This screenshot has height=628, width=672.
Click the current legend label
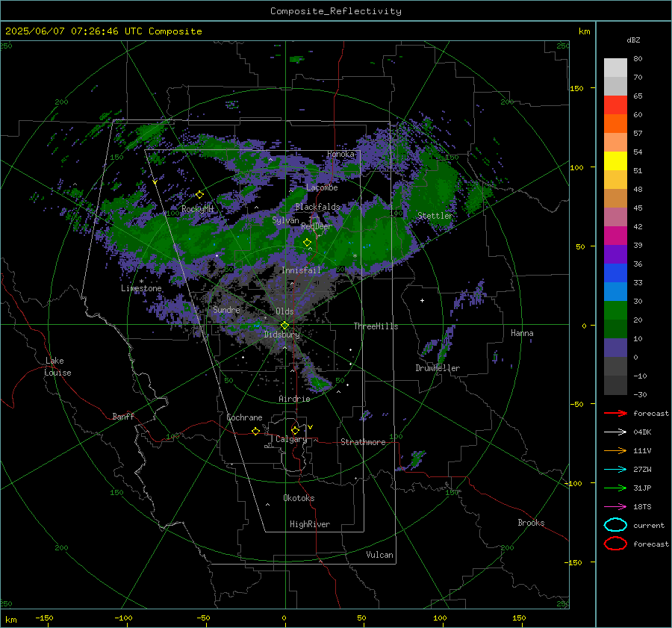click(649, 525)
